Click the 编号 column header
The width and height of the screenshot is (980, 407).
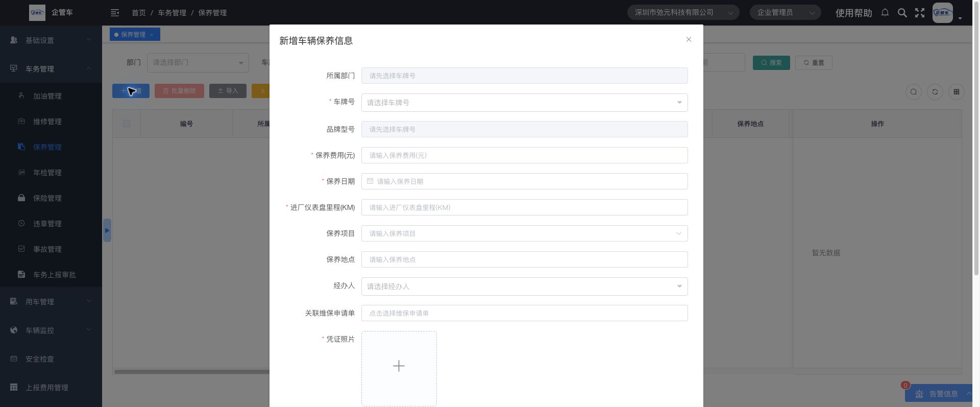click(186, 124)
